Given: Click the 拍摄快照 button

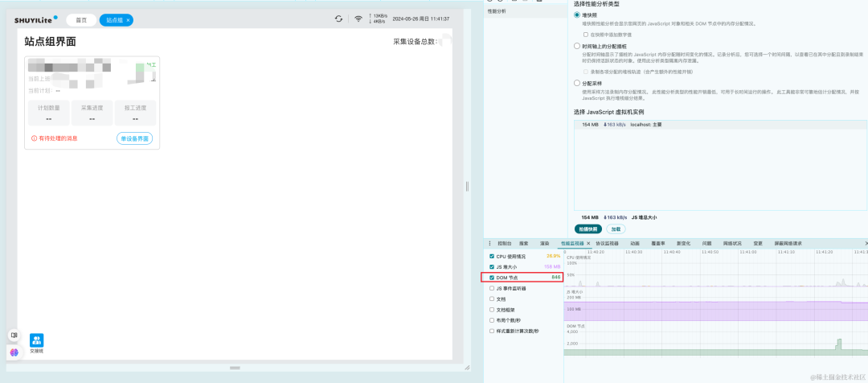Looking at the screenshot, I should 588,229.
